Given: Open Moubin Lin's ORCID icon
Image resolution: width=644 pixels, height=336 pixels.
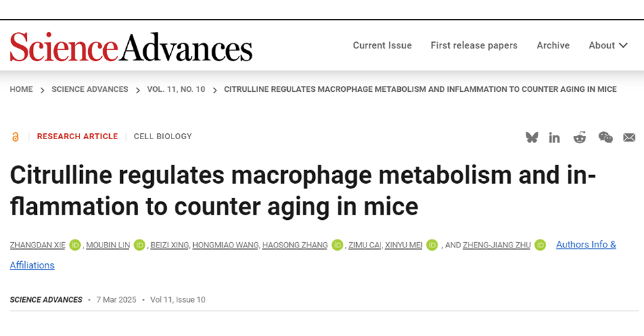Looking at the screenshot, I should tap(139, 245).
